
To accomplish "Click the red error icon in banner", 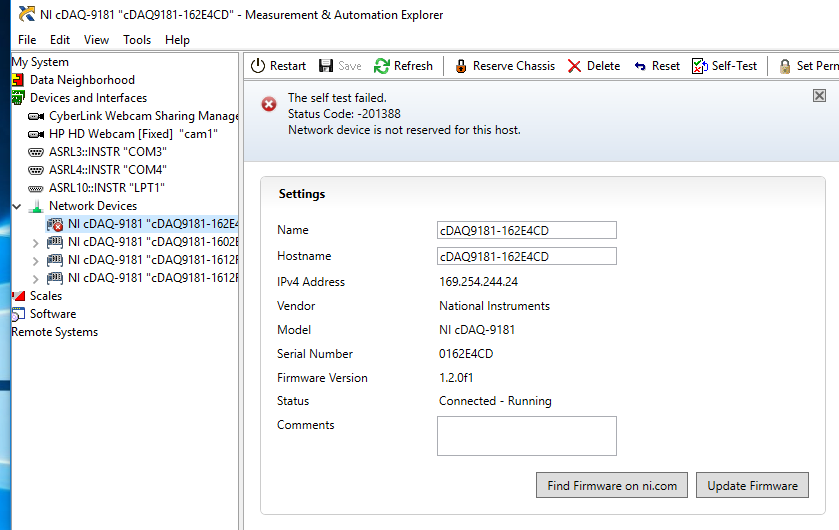I will 269,104.
